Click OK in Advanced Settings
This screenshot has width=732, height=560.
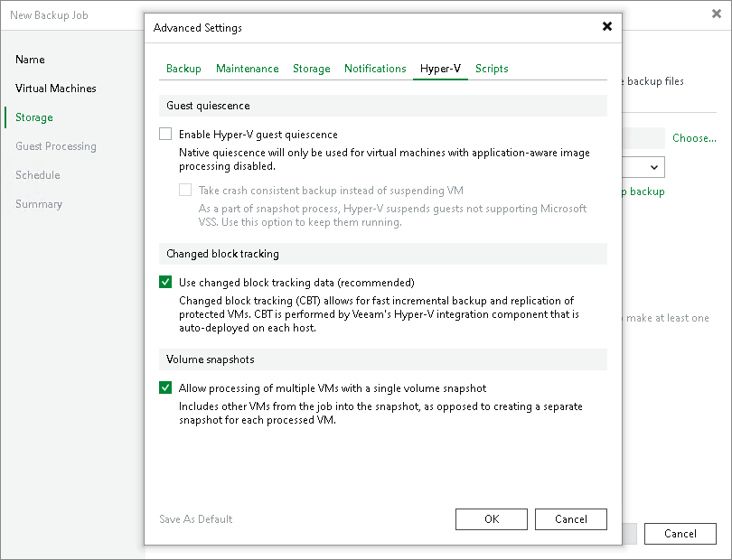492,519
